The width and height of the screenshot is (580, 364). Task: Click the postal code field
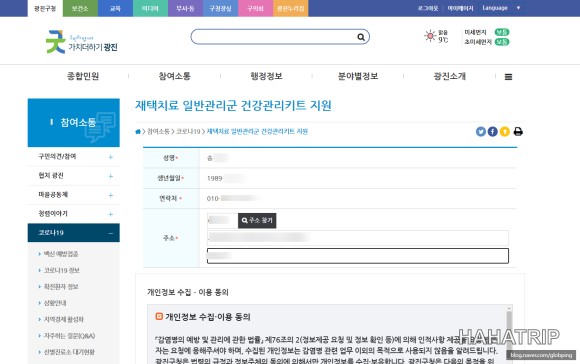coord(222,220)
